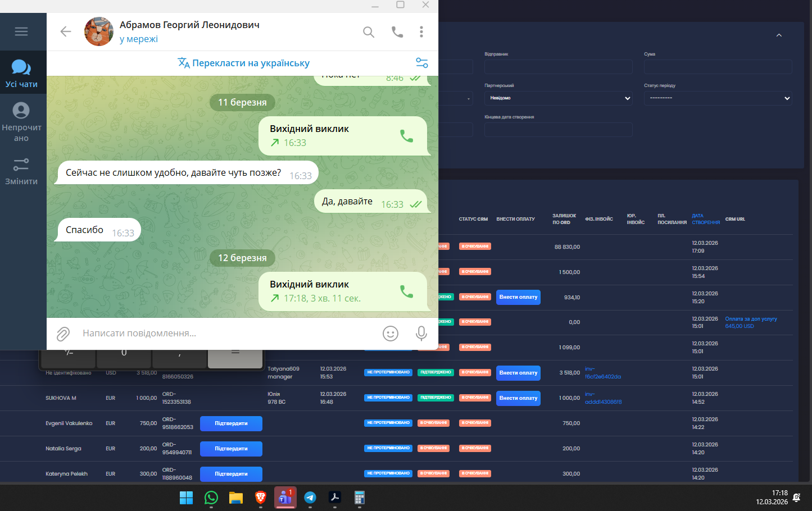Click the "Kateryna Pelekh" sender cell
Viewport: 812px width, 511px height.
click(x=66, y=474)
